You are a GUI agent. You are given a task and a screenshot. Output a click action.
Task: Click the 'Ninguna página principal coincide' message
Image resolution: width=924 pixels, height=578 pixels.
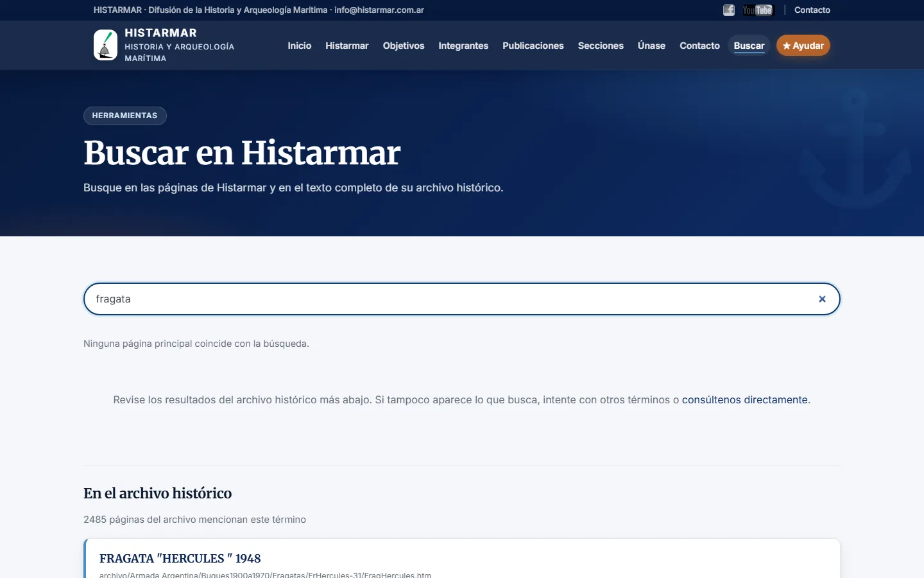click(x=196, y=344)
